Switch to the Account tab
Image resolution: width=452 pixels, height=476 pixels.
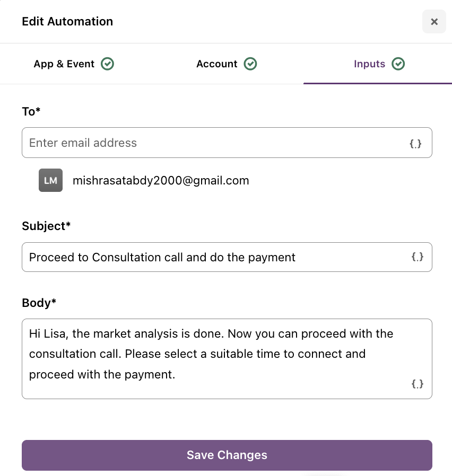tap(227, 64)
